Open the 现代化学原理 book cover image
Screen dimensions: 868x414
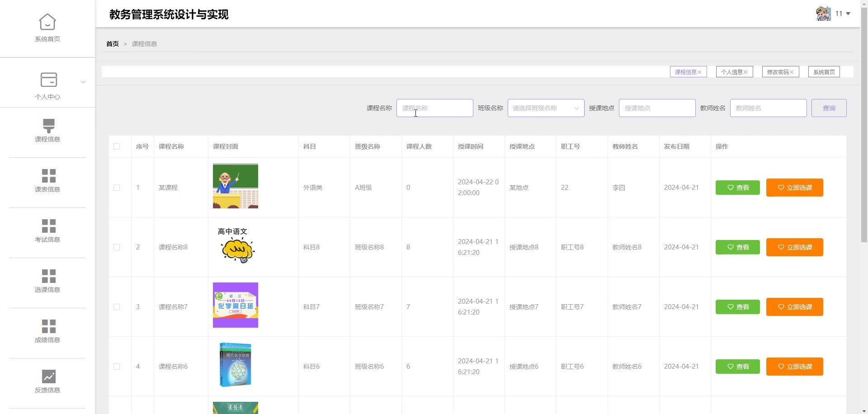coord(236,365)
